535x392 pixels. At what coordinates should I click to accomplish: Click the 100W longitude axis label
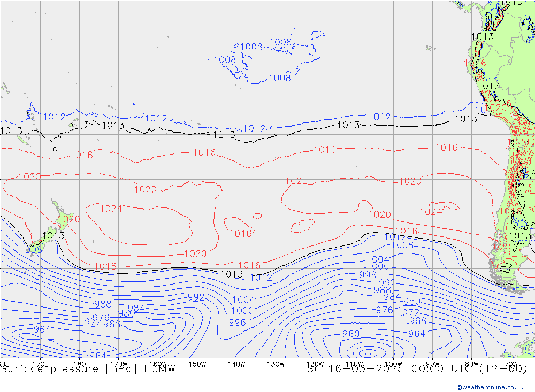pos(393,364)
